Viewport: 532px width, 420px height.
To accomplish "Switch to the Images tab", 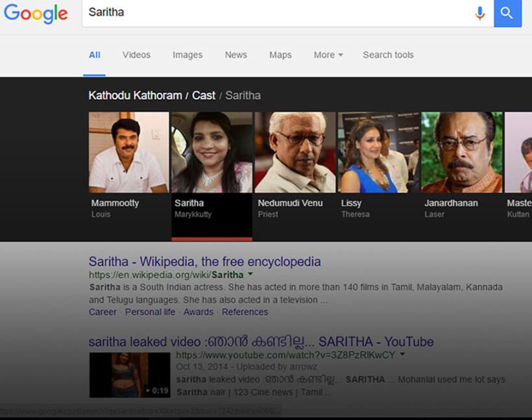I will (187, 55).
